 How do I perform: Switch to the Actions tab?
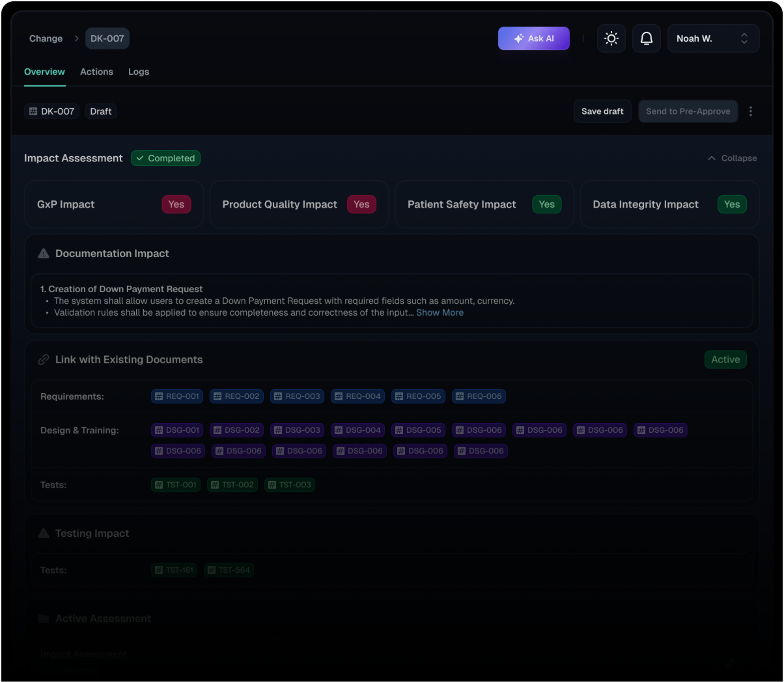(96, 72)
